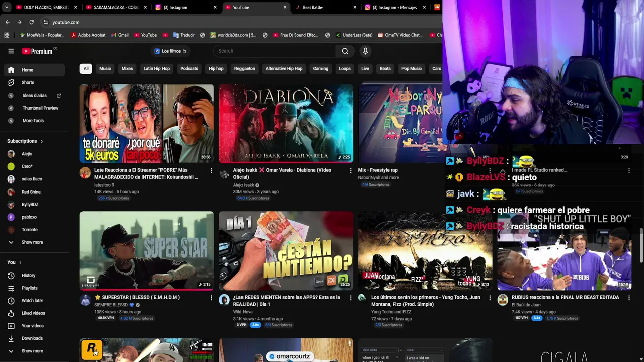Select the Music filter chip
This screenshot has height=362, width=644.
pos(105,68)
